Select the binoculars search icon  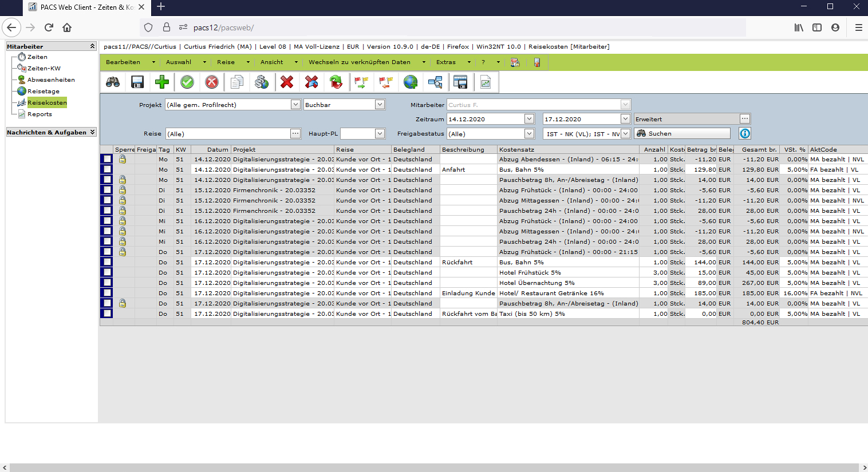112,82
